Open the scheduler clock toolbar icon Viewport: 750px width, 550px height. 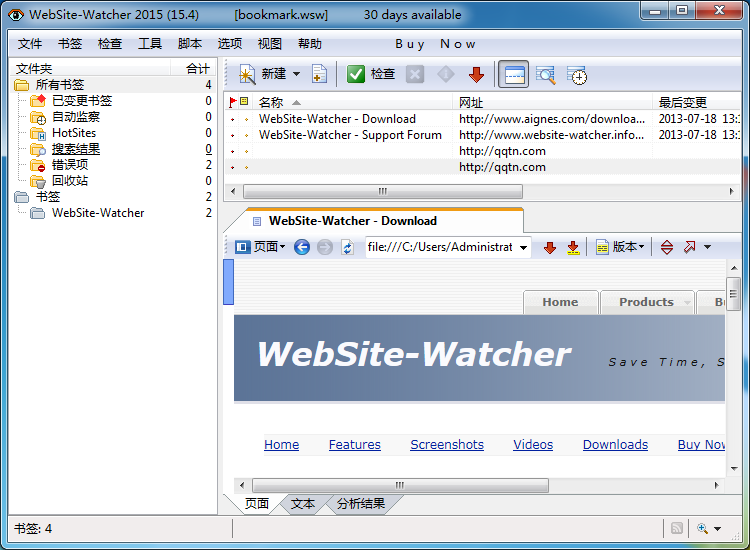click(576, 74)
